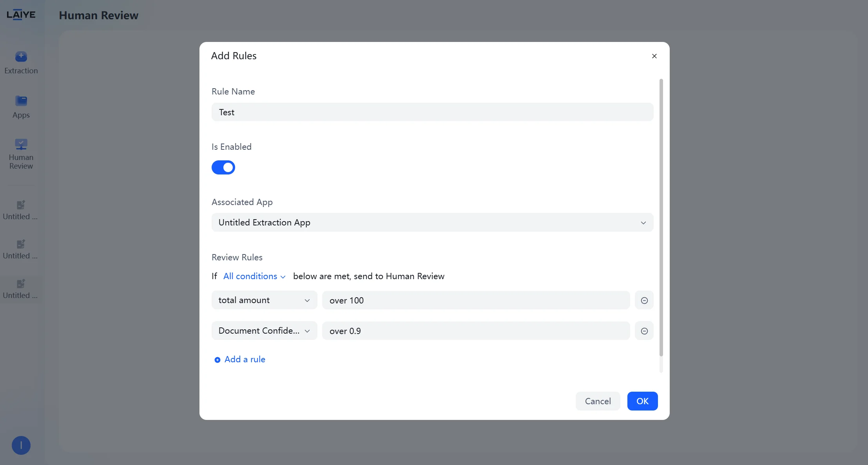Open the second Untitled app in sidebar

pyautogui.click(x=20, y=249)
